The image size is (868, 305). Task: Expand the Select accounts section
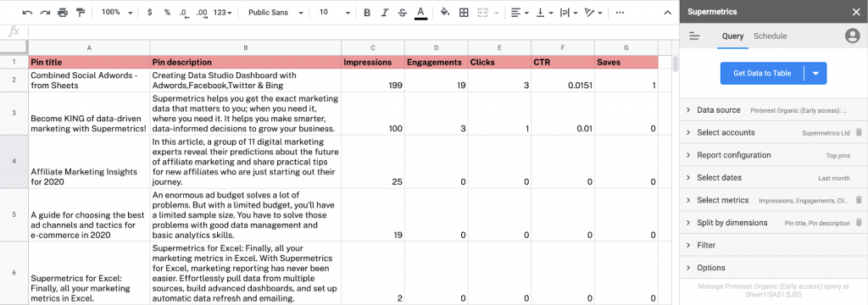click(773, 132)
